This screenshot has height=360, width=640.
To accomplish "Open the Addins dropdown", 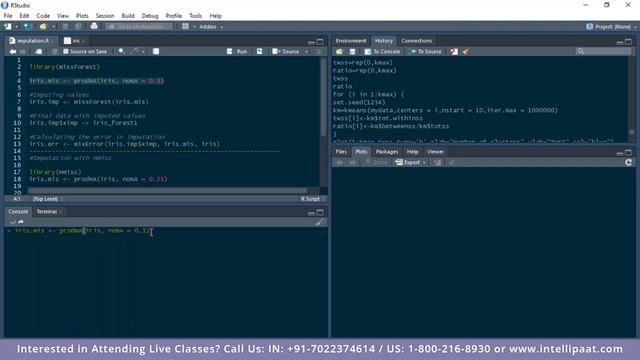I will coord(211,27).
